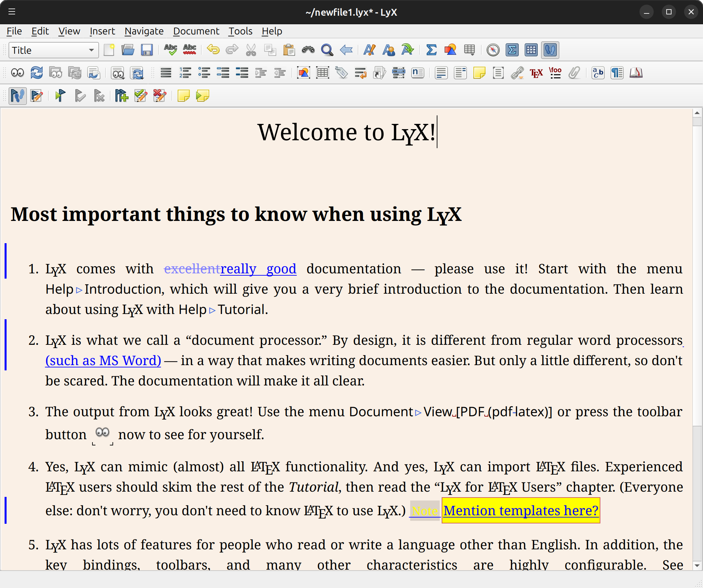This screenshot has height=588, width=703.
Task: Insert a numbered list
Action: click(185, 73)
